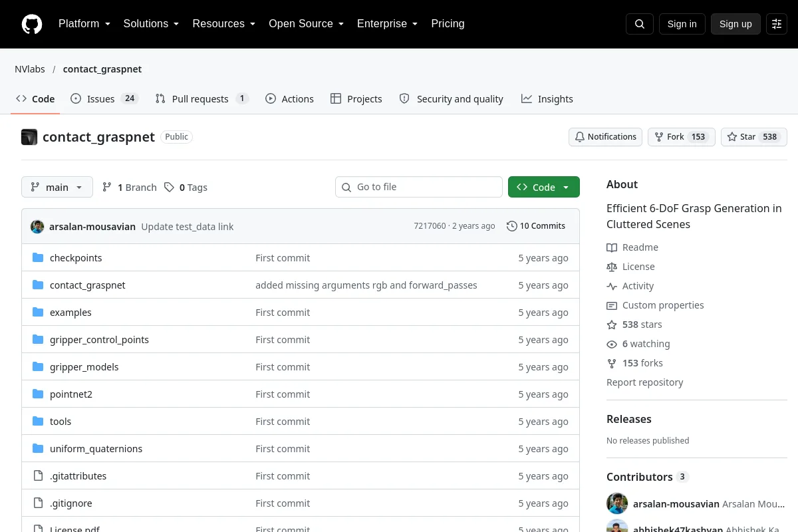Open the contact_graspnet folder in file list
The width and height of the screenshot is (798, 532).
tap(88, 285)
